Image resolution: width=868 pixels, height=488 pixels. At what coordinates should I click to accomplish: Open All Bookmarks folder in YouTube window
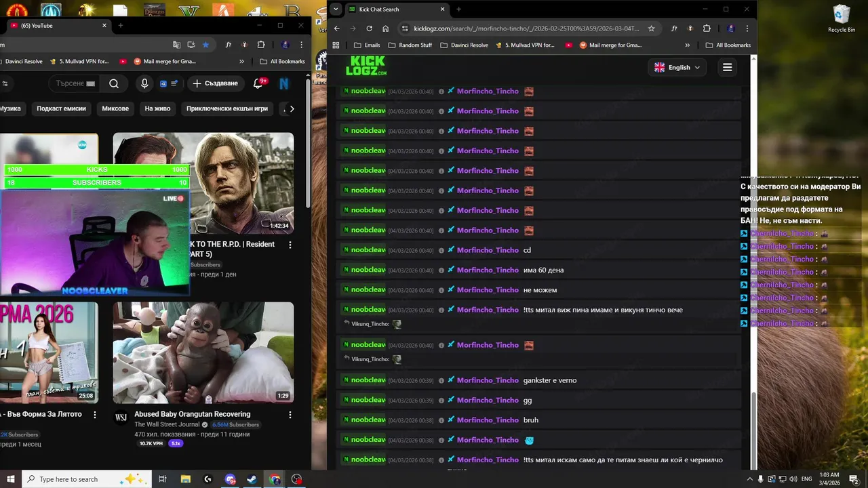pos(282,61)
